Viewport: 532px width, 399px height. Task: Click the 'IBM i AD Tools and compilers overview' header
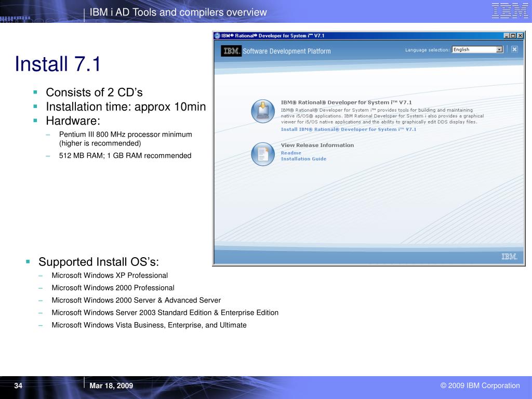(x=178, y=12)
